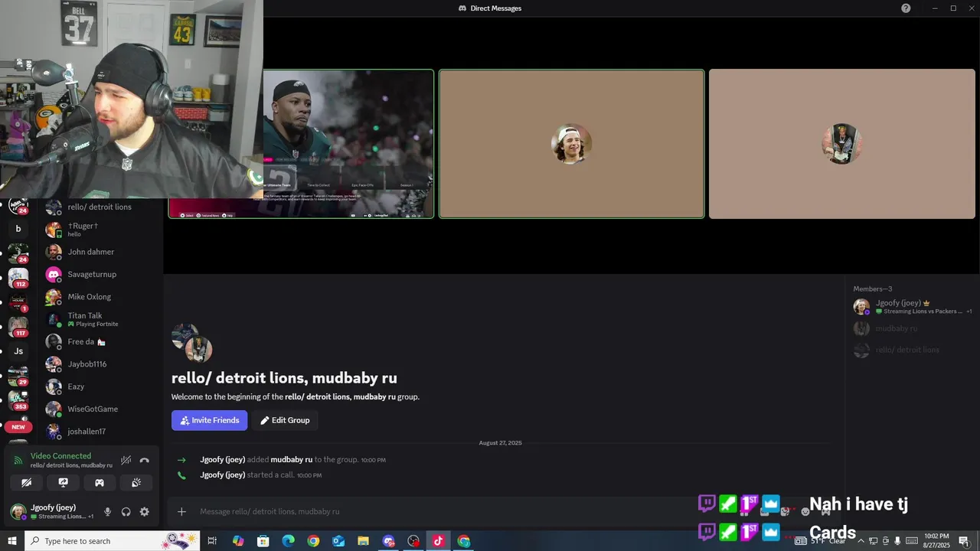Show hidden tray icons chevron

point(861,541)
